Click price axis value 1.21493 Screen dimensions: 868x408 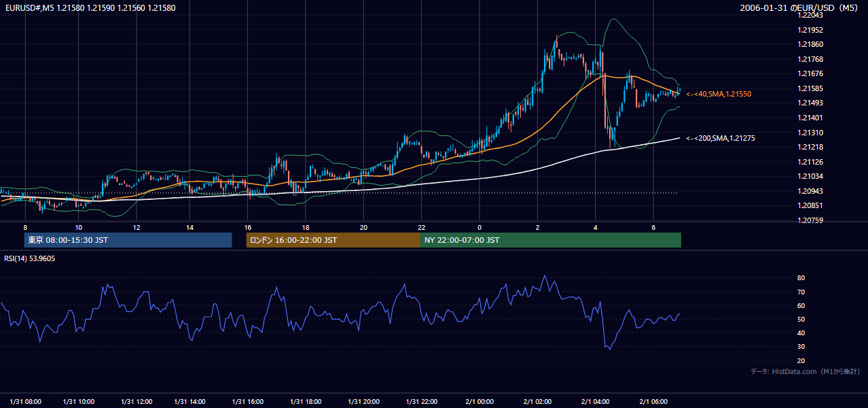click(811, 103)
